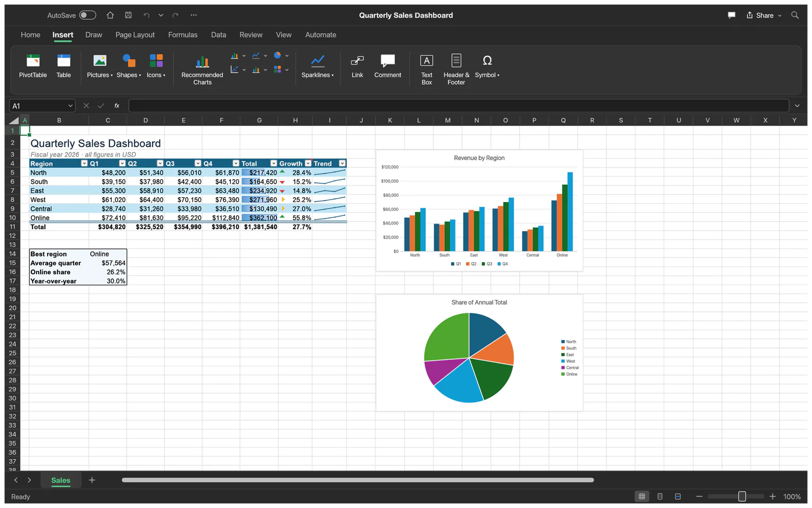This screenshot has width=812, height=508.
Task: Toggle Normal grid view button
Action: (x=641, y=496)
